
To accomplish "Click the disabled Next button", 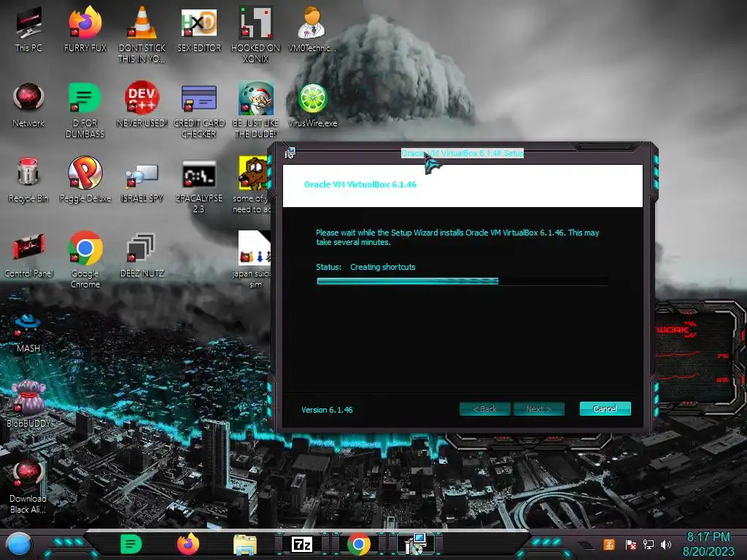I will [539, 408].
